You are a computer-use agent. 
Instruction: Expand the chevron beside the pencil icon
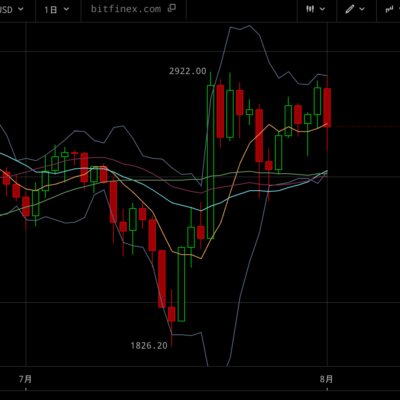362,9
